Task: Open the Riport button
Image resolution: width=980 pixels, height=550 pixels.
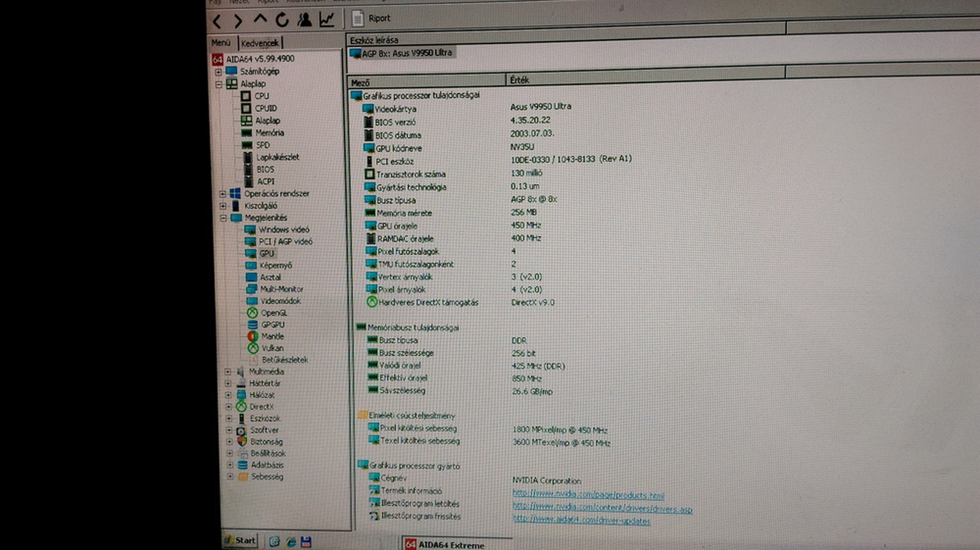Action: 371,19
